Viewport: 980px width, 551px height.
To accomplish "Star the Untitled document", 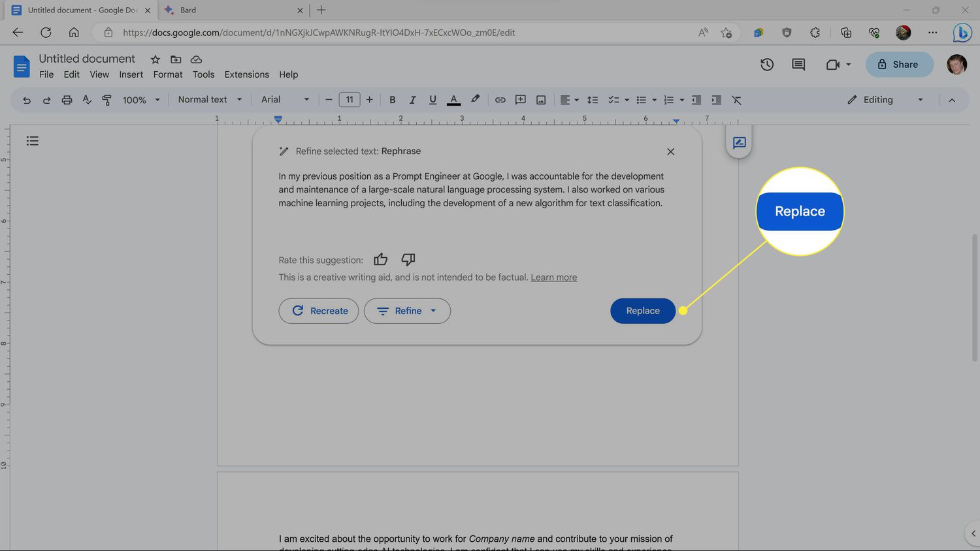I will coord(155,59).
